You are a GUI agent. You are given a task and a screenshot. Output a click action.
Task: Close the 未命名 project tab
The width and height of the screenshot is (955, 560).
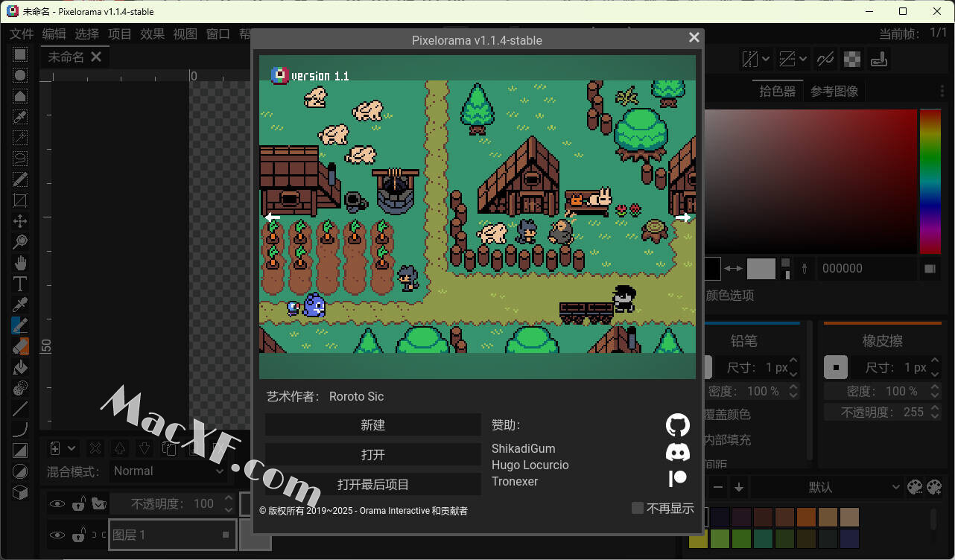(x=96, y=57)
